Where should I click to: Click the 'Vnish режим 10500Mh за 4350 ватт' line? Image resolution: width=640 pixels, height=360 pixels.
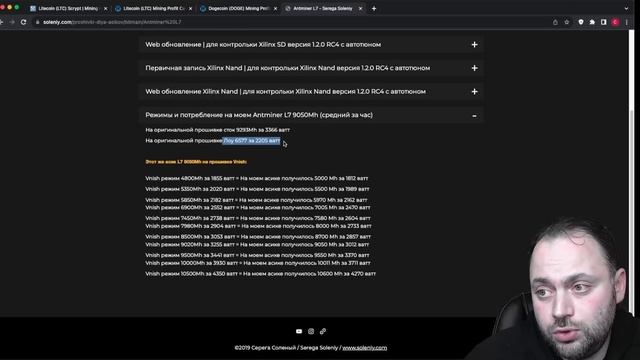[260, 273]
